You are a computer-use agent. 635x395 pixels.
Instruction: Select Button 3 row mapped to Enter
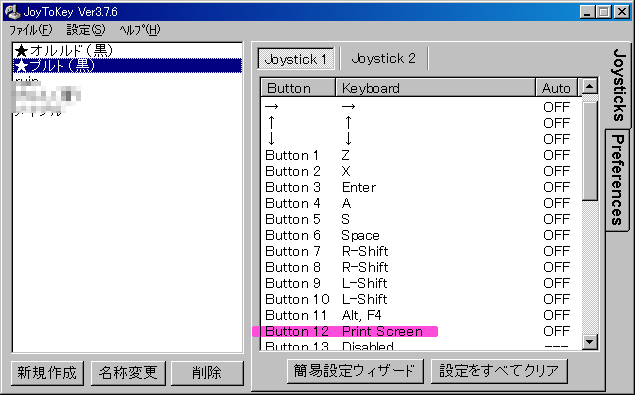click(x=421, y=187)
